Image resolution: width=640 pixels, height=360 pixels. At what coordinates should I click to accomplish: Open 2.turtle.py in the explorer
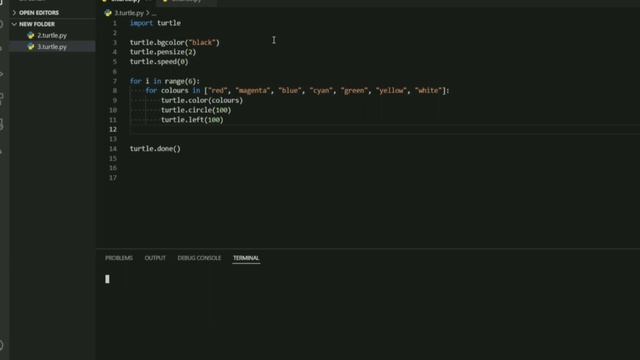pos(52,36)
